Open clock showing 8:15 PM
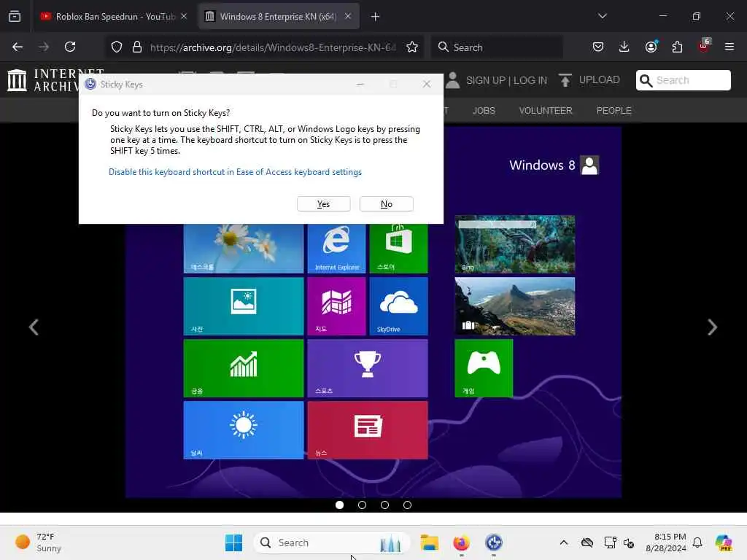Viewport: 747px width, 560px height. pos(665,542)
